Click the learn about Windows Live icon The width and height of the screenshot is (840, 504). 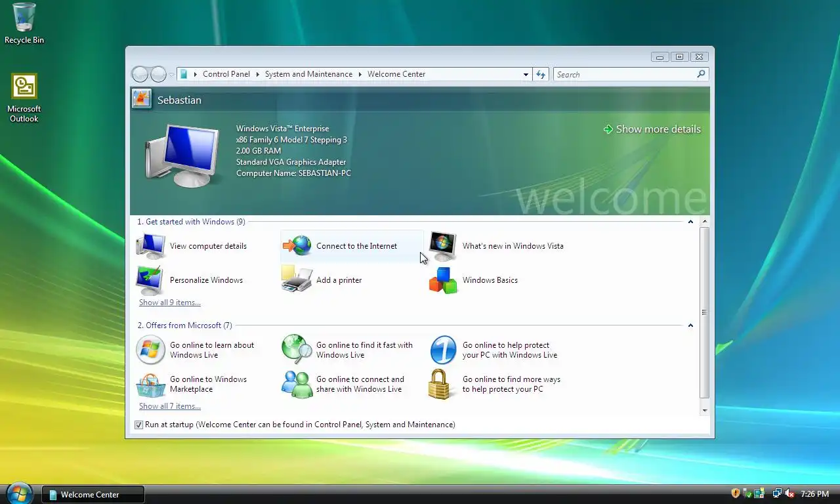[x=150, y=350]
